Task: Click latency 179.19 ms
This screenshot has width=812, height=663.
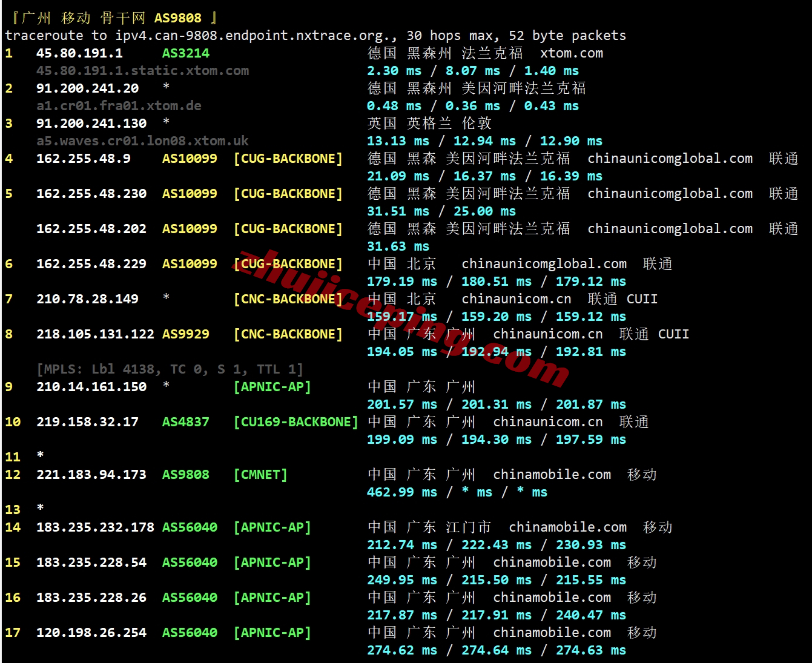Action: click(x=402, y=282)
